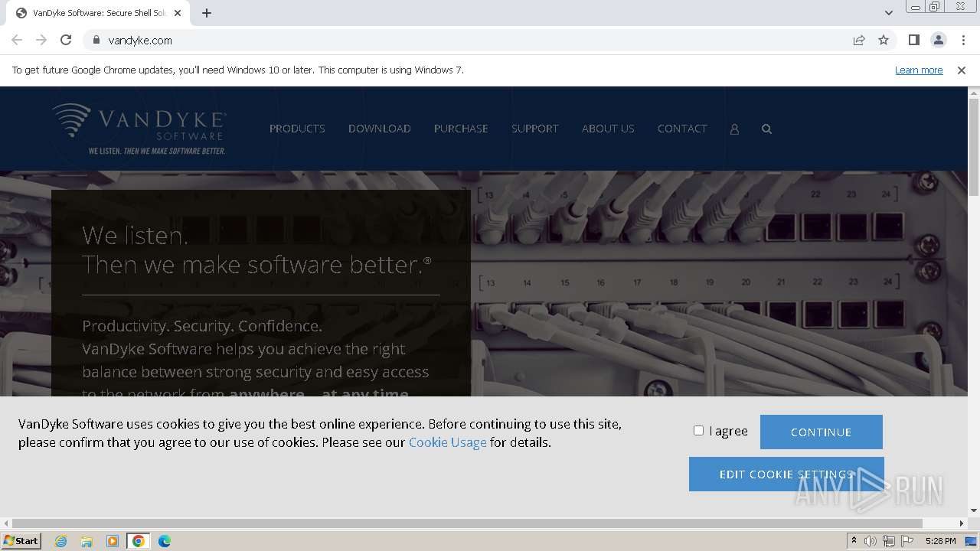Click the browser Back arrow
The image size is (980, 551).
tap(17, 40)
